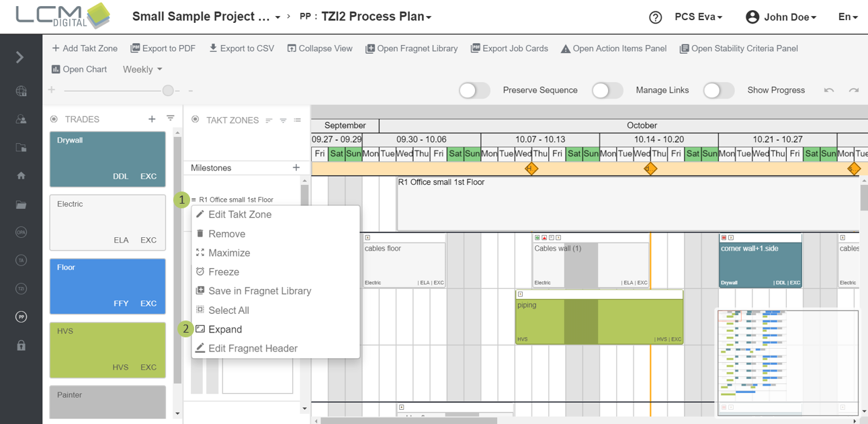Click Export to PDF button
868x424 pixels.
[163, 48]
